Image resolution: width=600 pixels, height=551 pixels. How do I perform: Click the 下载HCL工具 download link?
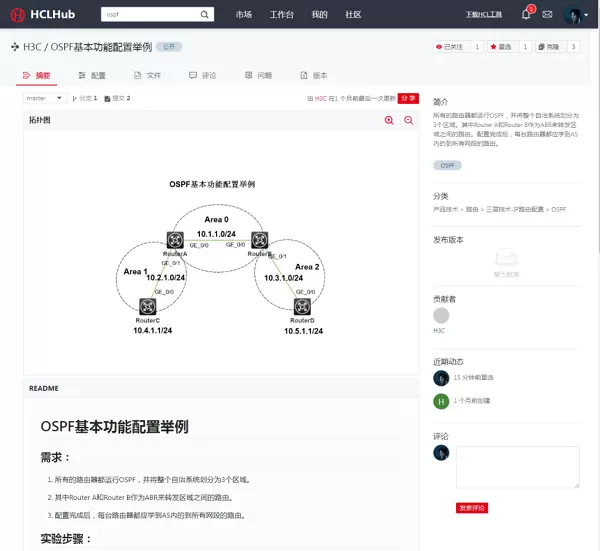484,15
